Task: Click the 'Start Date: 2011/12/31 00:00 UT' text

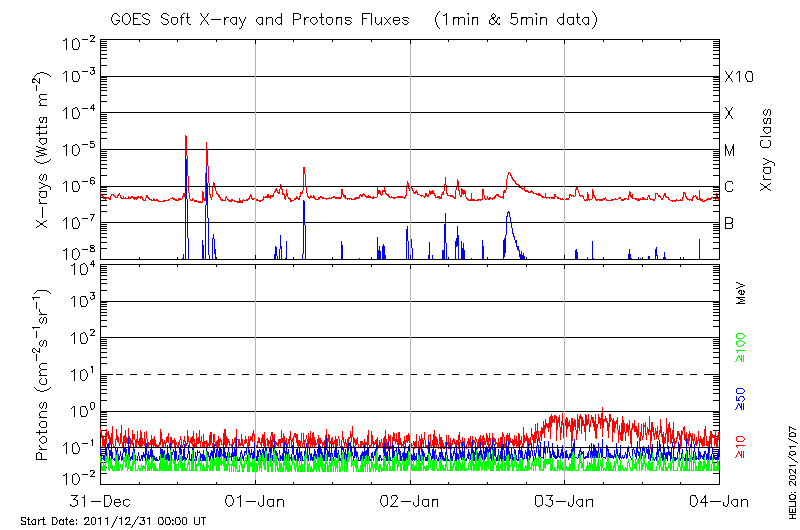Action: pos(113,522)
